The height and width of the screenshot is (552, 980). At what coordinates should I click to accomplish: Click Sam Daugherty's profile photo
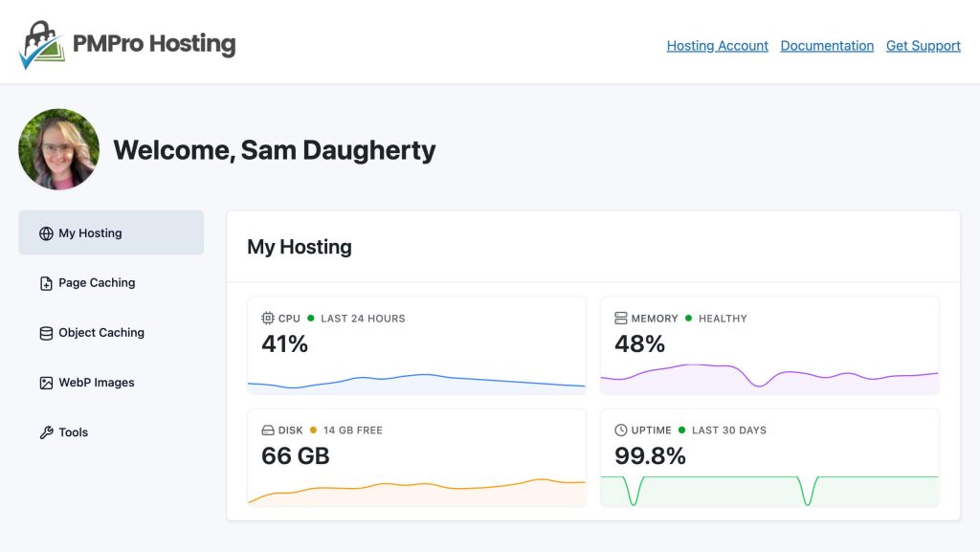58,149
